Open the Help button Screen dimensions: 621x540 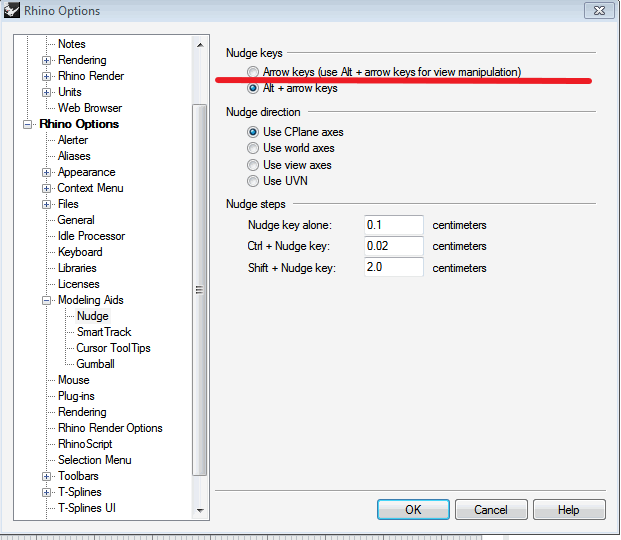pos(569,509)
